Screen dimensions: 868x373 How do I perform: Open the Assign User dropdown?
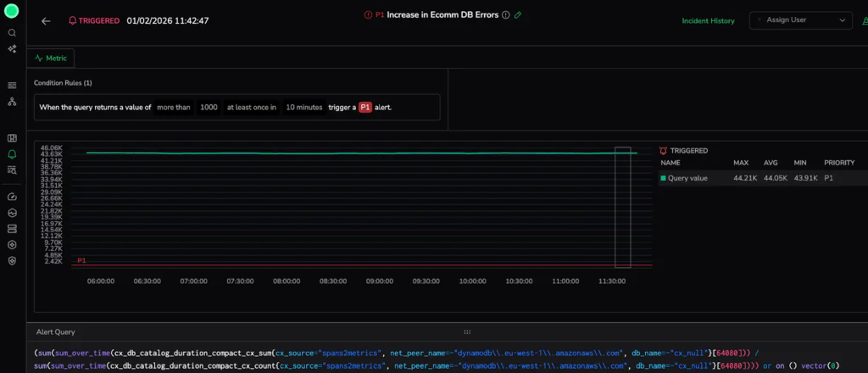[800, 20]
